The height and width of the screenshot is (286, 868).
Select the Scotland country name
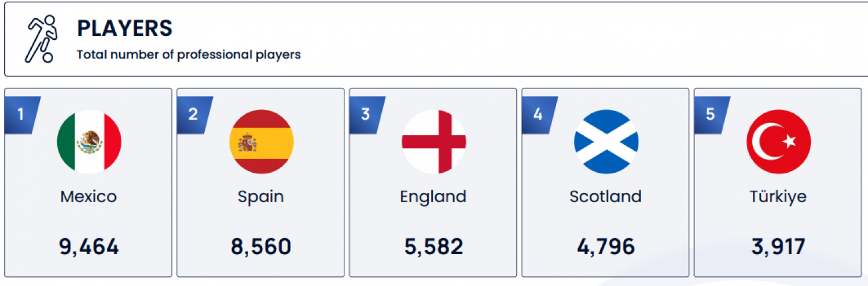click(x=606, y=196)
